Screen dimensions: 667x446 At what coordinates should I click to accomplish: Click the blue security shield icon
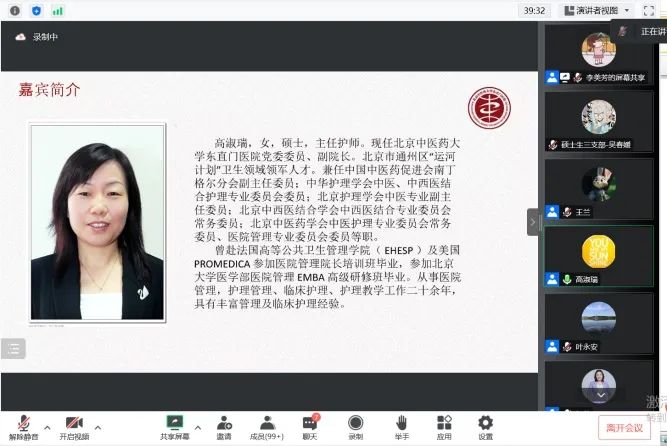point(37,11)
